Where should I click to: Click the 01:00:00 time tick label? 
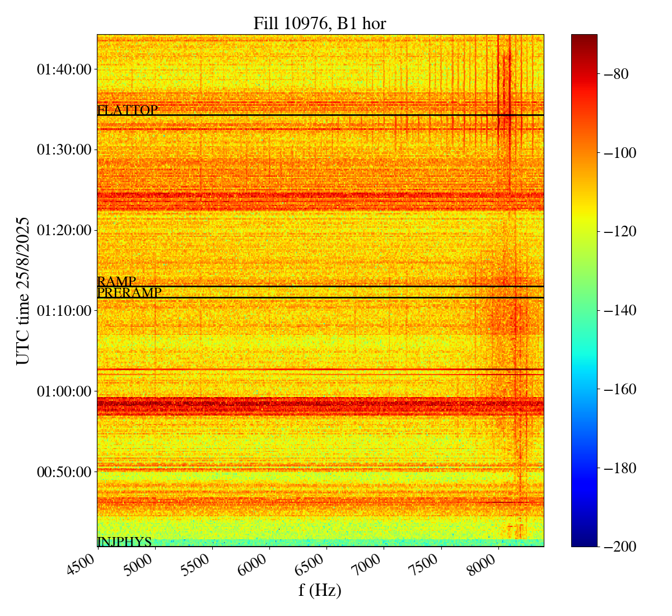[64, 391]
